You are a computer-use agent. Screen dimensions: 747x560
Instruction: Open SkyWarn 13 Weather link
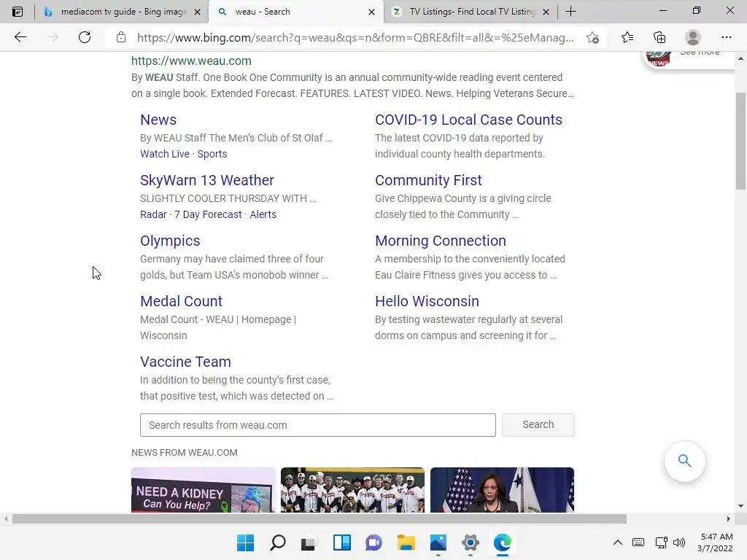[206, 180]
